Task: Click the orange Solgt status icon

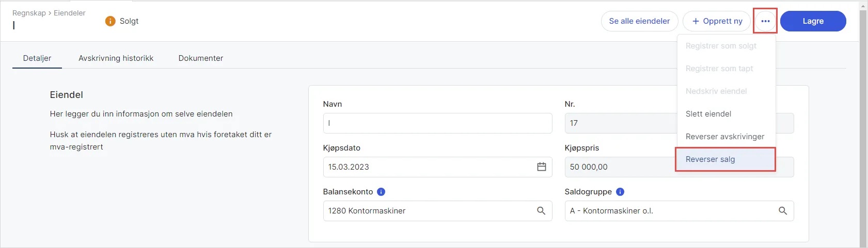Action: (x=110, y=21)
